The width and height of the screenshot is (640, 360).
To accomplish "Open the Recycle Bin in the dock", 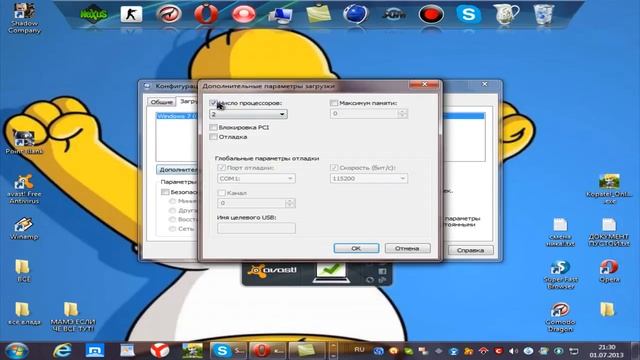I will pos(543,14).
